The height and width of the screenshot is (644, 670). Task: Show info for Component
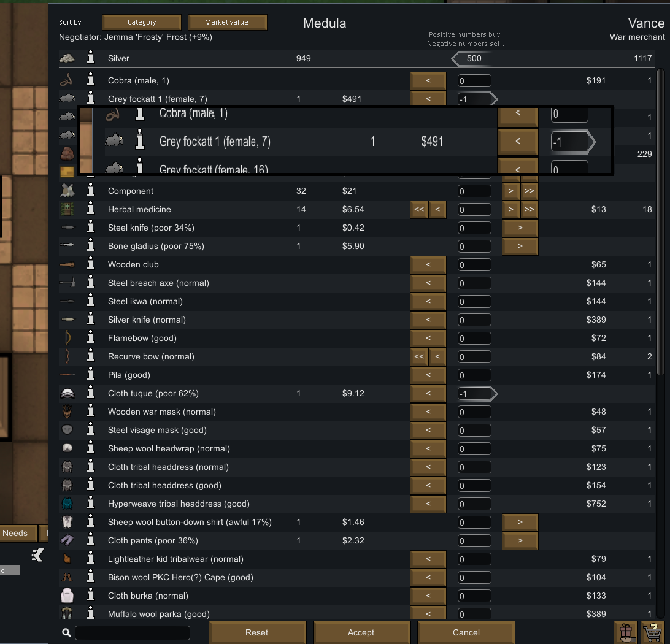coord(91,191)
